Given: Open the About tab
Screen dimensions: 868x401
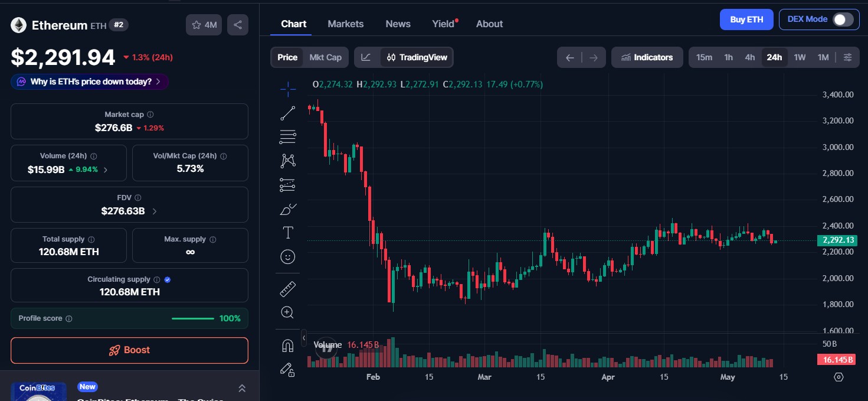Looking at the screenshot, I should pos(490,24).
